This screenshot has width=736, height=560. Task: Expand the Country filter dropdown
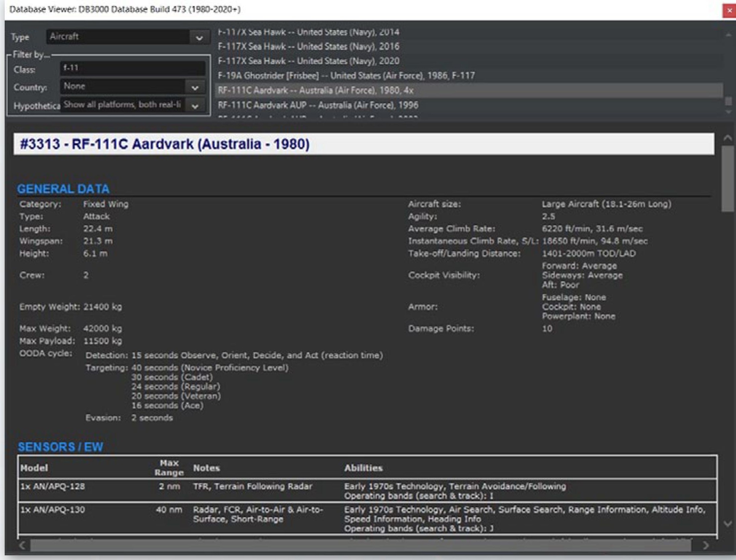[x=195, y=87]
